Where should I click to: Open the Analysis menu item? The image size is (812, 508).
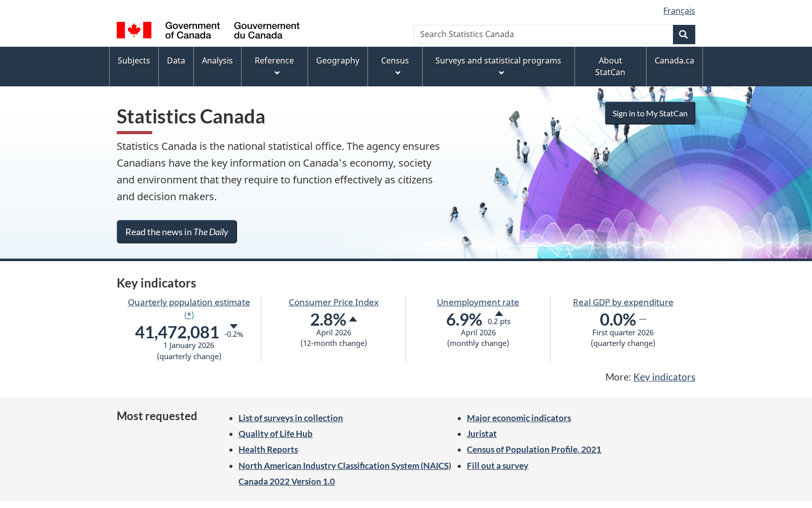click(x=217, y=67)
